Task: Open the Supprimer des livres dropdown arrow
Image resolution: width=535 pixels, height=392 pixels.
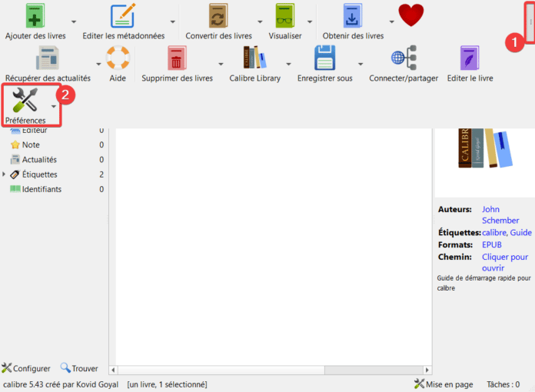Action: pyautogui.click(x=221, y=64)
